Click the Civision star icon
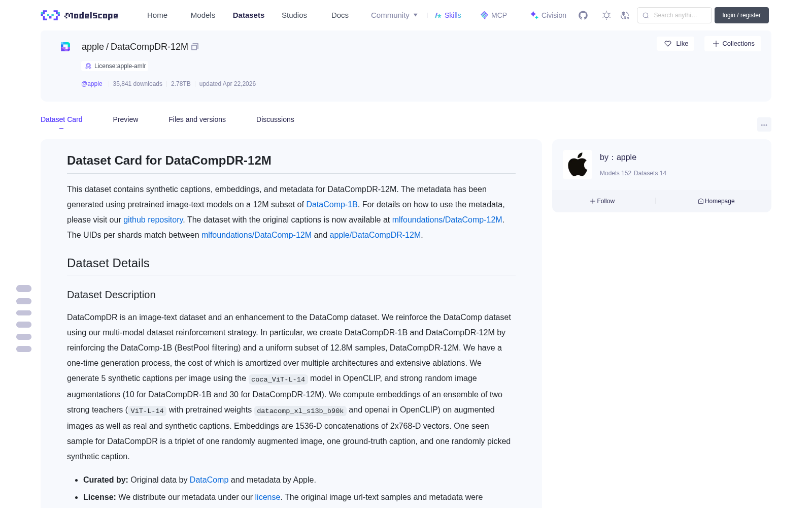The image size is (812, 508). 534,15
